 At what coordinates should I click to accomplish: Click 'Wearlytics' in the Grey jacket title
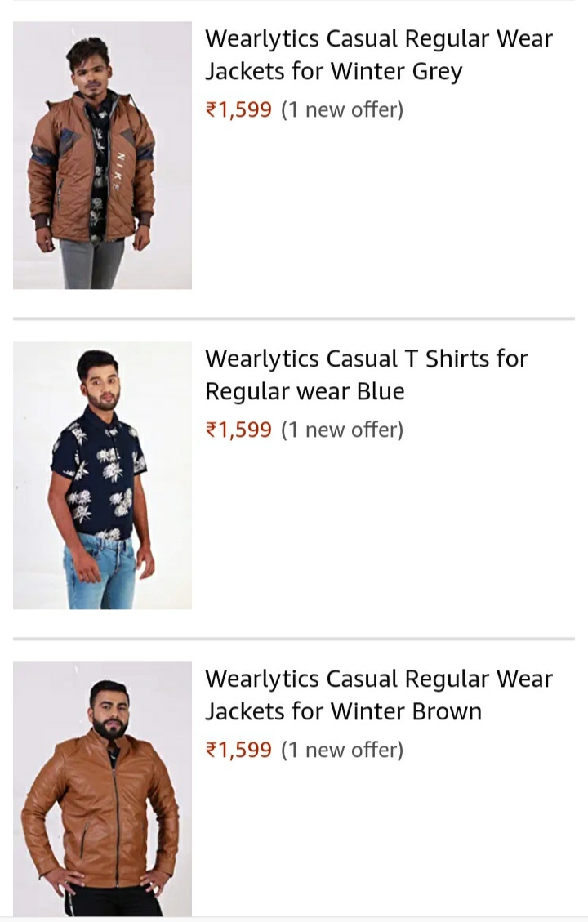point(261,38)
